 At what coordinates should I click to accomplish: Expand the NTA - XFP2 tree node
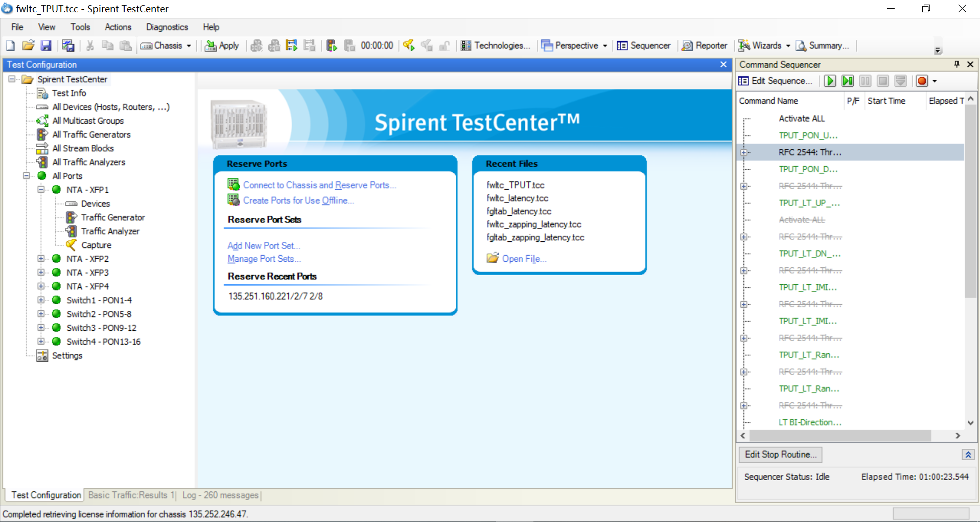click(41, 259)
